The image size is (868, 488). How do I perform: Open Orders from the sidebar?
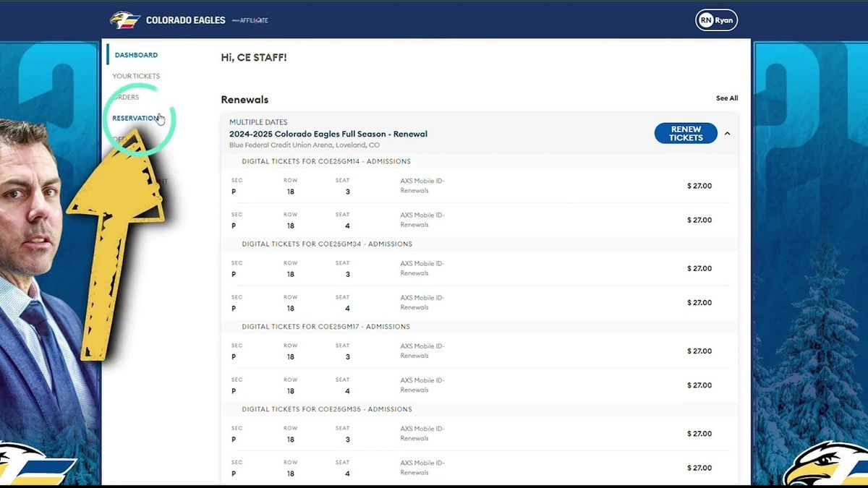tap(127, 97)
